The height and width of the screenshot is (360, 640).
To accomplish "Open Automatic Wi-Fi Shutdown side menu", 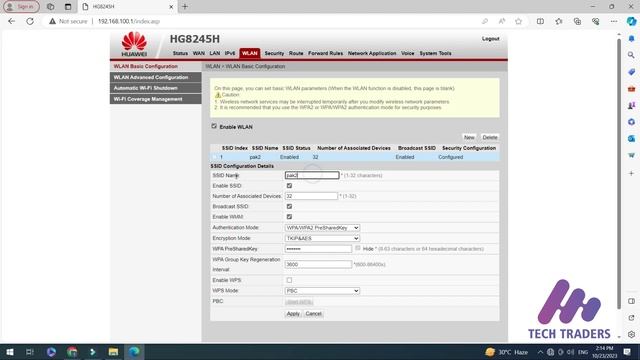I will 156,88.
